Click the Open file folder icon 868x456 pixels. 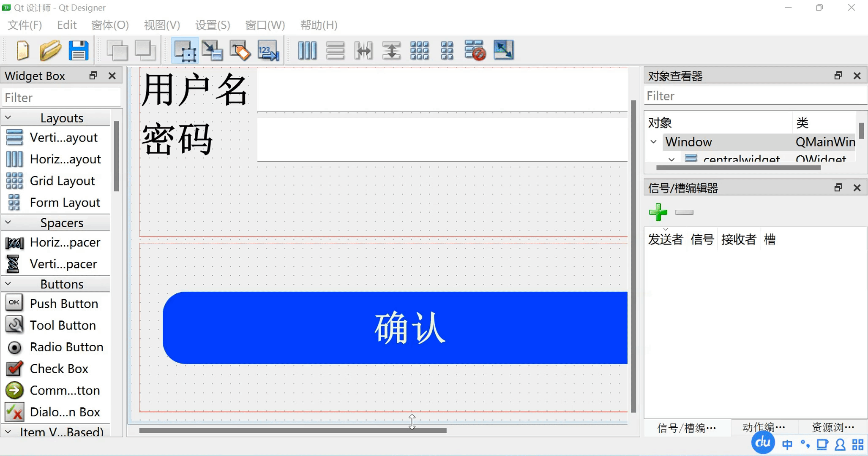click(50, 51)
